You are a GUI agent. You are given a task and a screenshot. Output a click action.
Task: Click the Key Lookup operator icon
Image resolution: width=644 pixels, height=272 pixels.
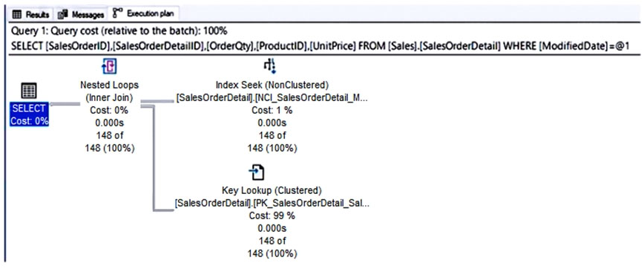(x=257, y=172)
